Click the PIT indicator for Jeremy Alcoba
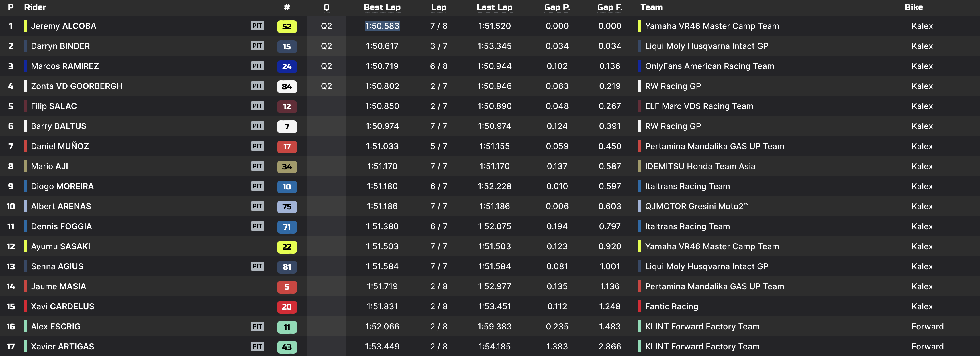This screenshot has width=980, height=356. [x=258, y=26]
